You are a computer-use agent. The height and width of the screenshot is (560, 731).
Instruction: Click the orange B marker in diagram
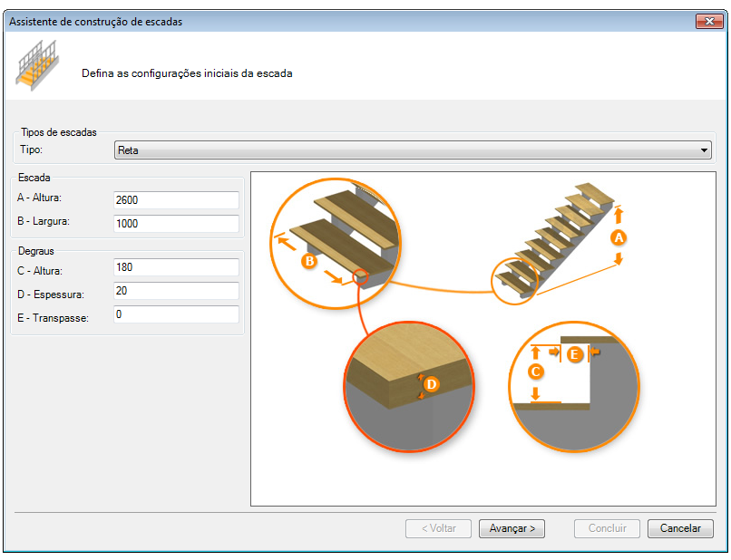309,261
